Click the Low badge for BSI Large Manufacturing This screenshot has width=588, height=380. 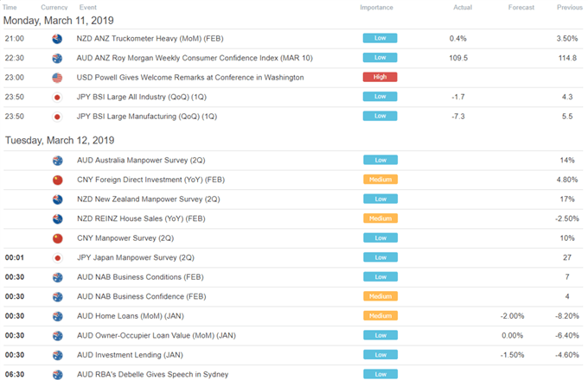[380, 116]
